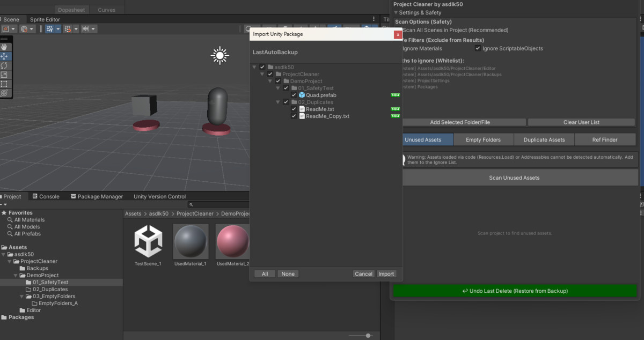The height and width of the screenshot is (340, 644).
Task: Uncheck the Quad.prefab checkbox
Action: click(x=294, y=95)
